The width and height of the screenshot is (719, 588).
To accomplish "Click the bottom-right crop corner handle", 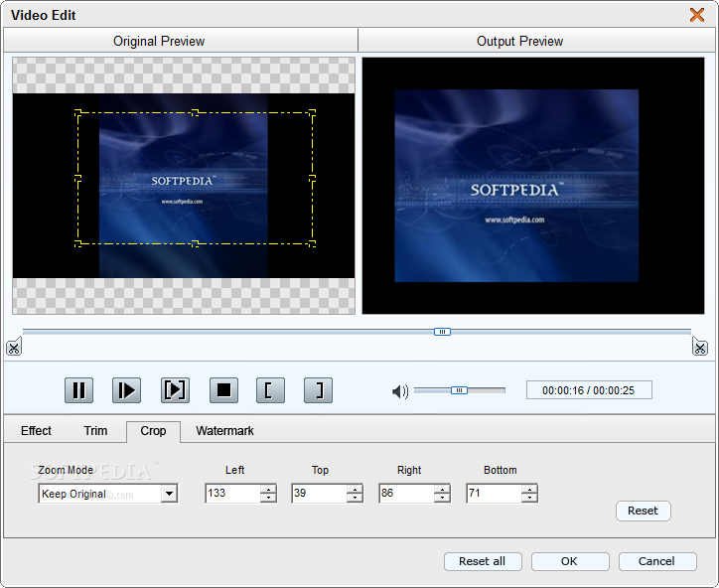I will pos(312,243).
